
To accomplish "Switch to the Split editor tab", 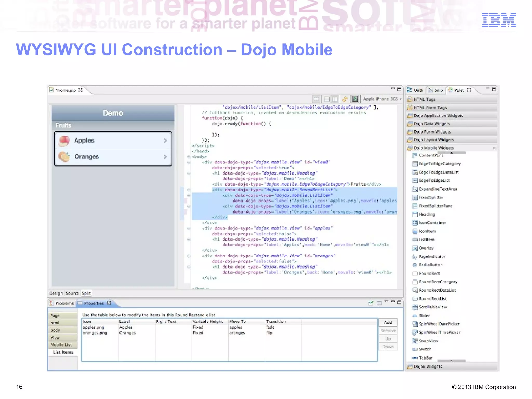I will [86, 293].
